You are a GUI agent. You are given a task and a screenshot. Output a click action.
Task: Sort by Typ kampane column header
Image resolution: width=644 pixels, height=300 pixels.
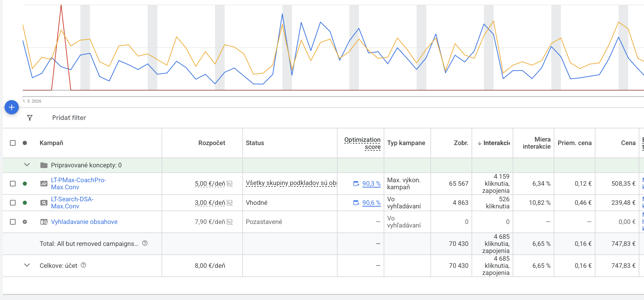pos(406,143)
